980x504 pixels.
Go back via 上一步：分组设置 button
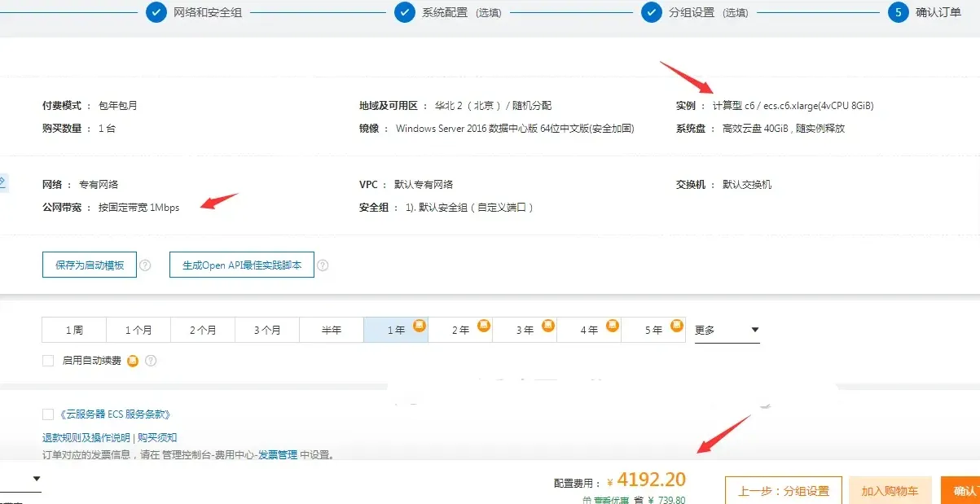pyautogui.click(x=784, y=491)
